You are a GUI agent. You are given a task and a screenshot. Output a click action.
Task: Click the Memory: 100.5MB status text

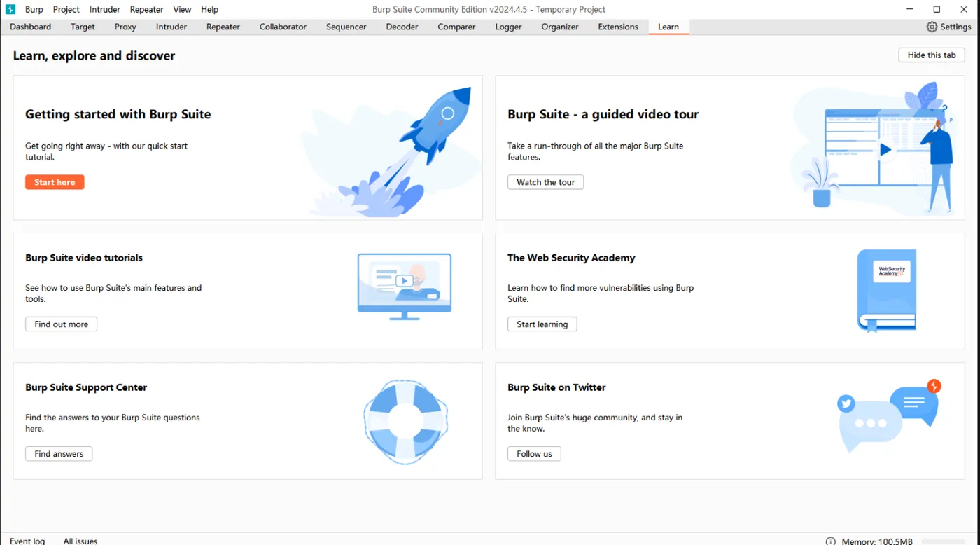pyautogui.click(x=877, y=541)
